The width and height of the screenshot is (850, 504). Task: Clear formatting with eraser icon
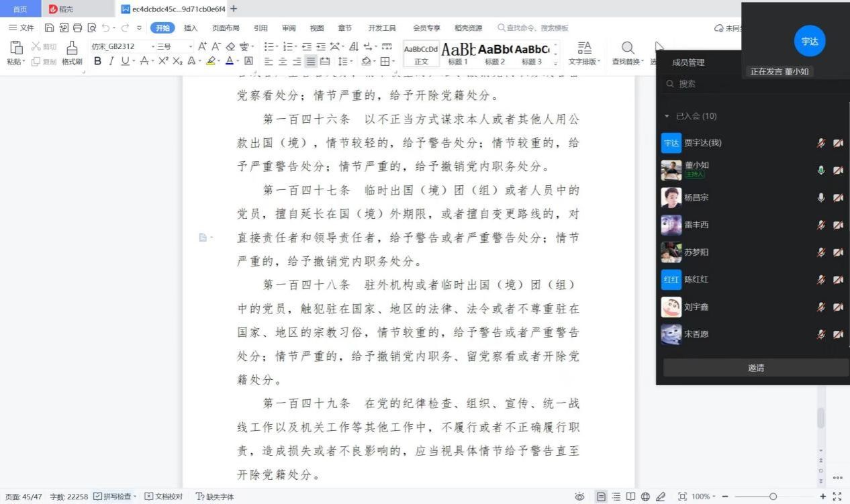[230, 46]
